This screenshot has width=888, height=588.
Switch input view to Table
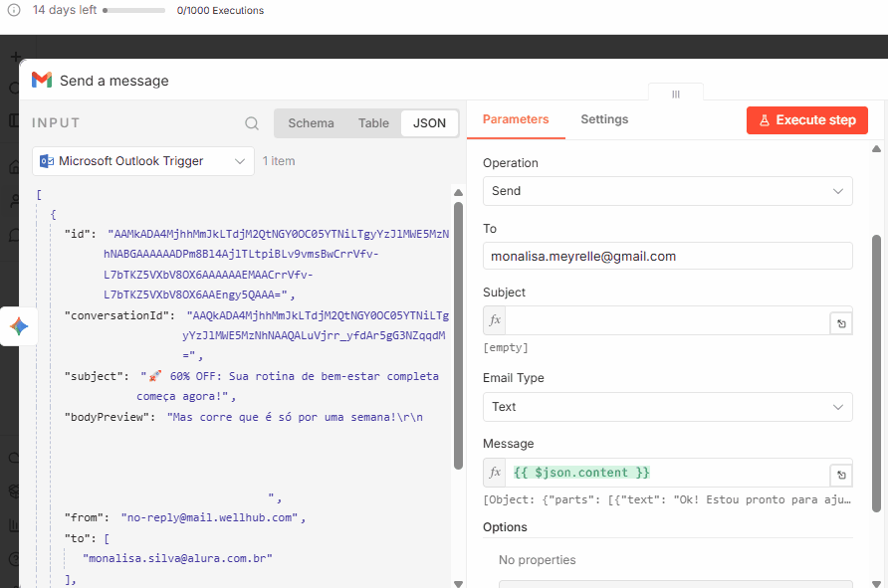[x=374, y=123]
